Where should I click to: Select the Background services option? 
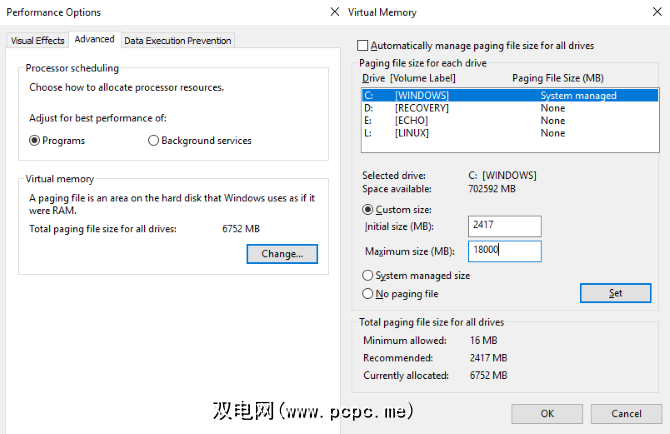pos(153,141)
